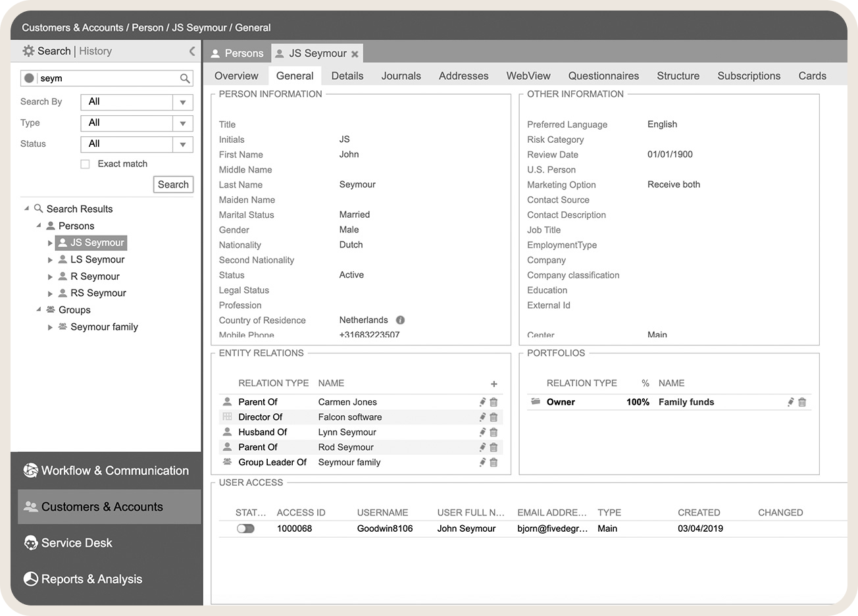Expand the R Seymour tree node
Image resolution: width=858 pixels, height=616 pixels.
[50, 277]
